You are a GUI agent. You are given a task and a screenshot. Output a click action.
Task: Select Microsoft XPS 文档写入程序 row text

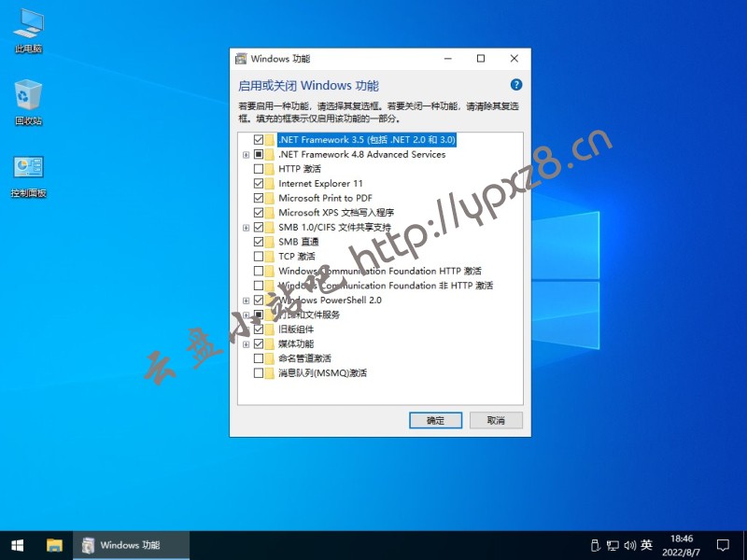(x=336, y=213)
